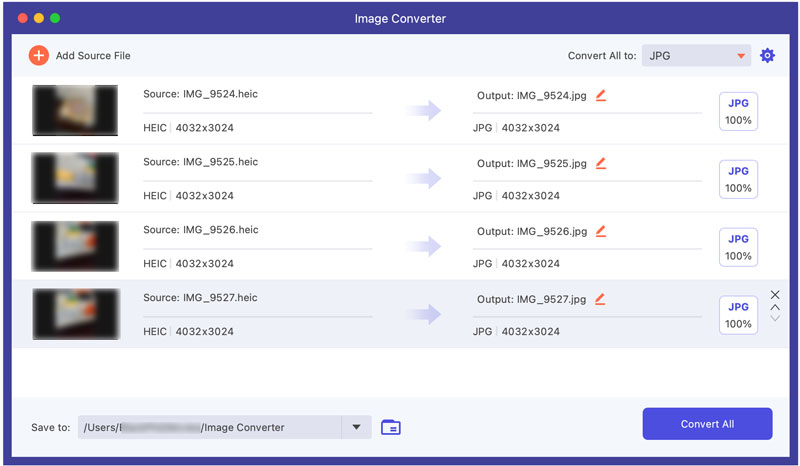Click text Output: IMG_9527.jpg
Image resolution: width=800 pixels, height=466 pixels.
point(532,299)
